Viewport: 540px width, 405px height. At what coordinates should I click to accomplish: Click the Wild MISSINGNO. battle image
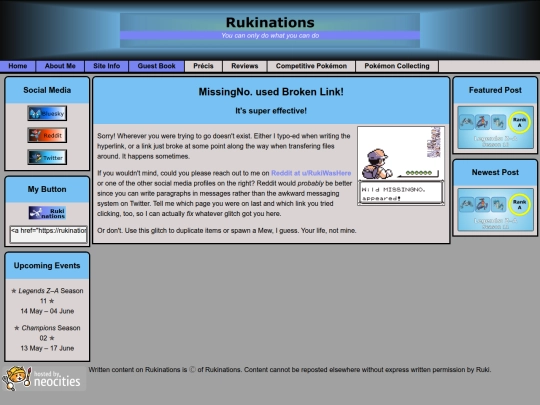pyautogui.click(x=401, y=166)
